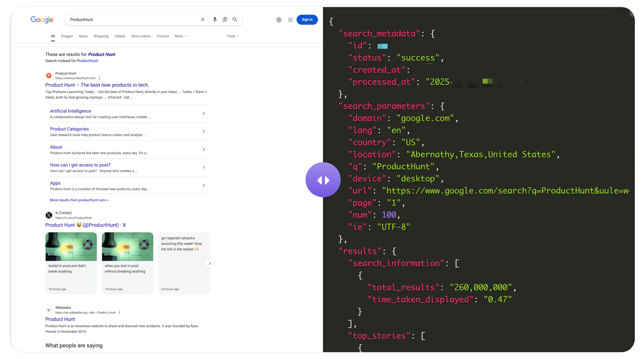The height and width of the screenshot is (359, 644).
Task: Click the Sign in button
Action: pyautogui.click(x=307, y=20)
